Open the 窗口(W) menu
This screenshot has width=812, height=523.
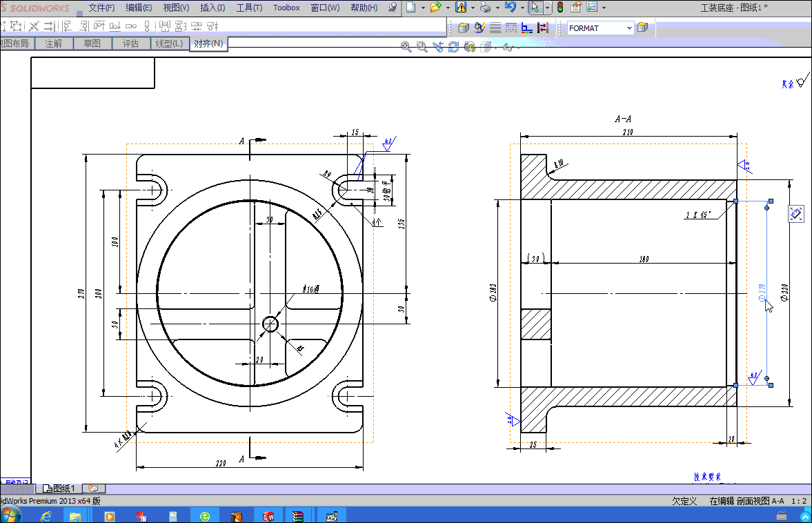[x=325, y=8]
